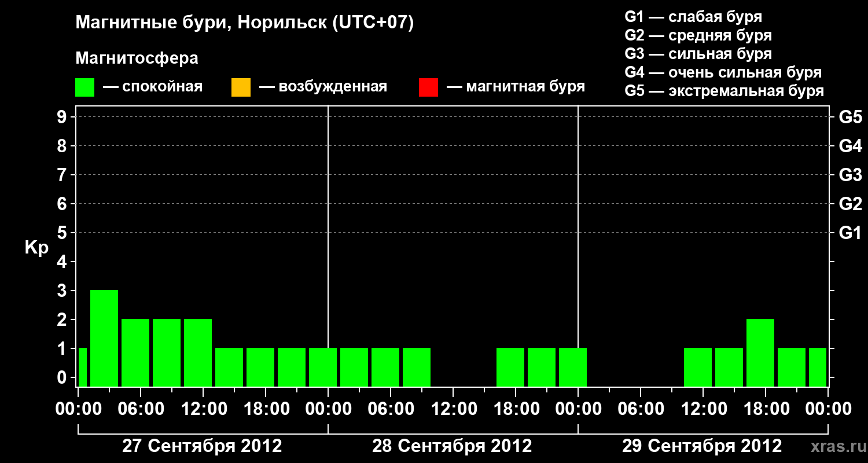Click the 12:00 time label under 27 September
Screen dimensions: 868x463
pyautogui.click(x=203, y=409)
